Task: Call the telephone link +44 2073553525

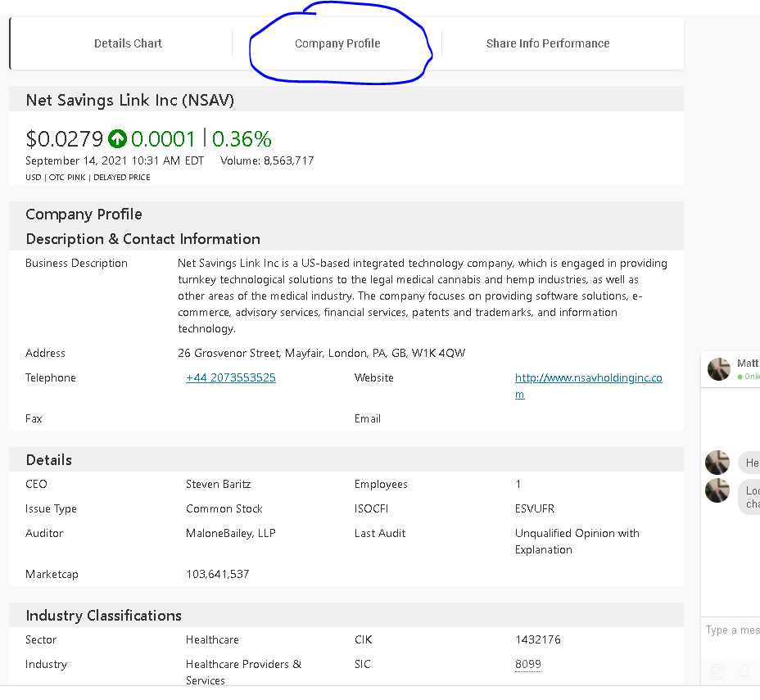Action: tap(231, 378)
